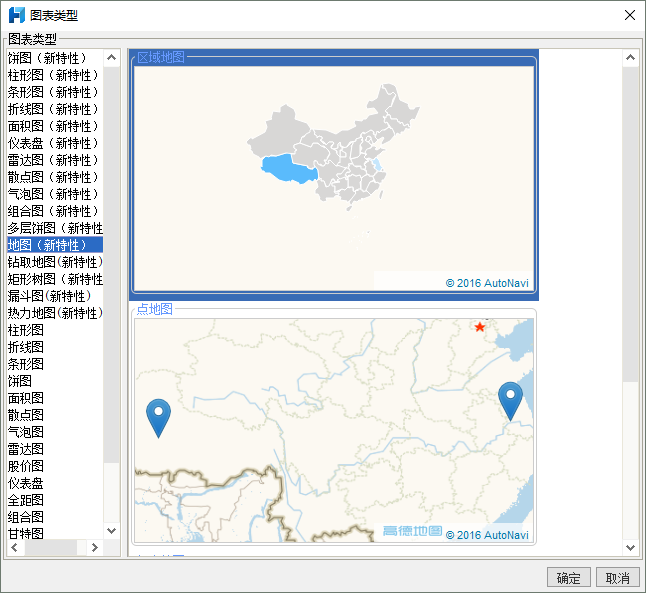The width and height of the screenshot is (646, 593).
Task: Pick 热力地图(新特性) chart type
Action: (x=55, y=313)
